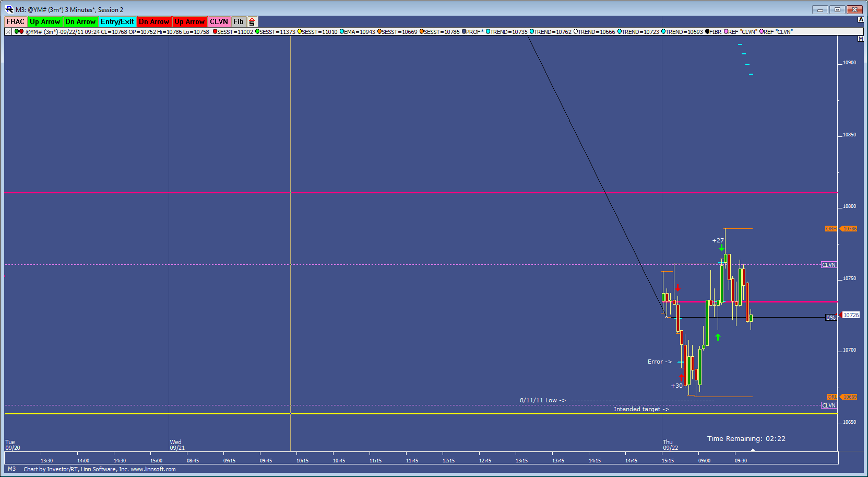Click the orange SESST=10669 indicator dot
This screenshot has height=477, width=868.
(379, 32)
